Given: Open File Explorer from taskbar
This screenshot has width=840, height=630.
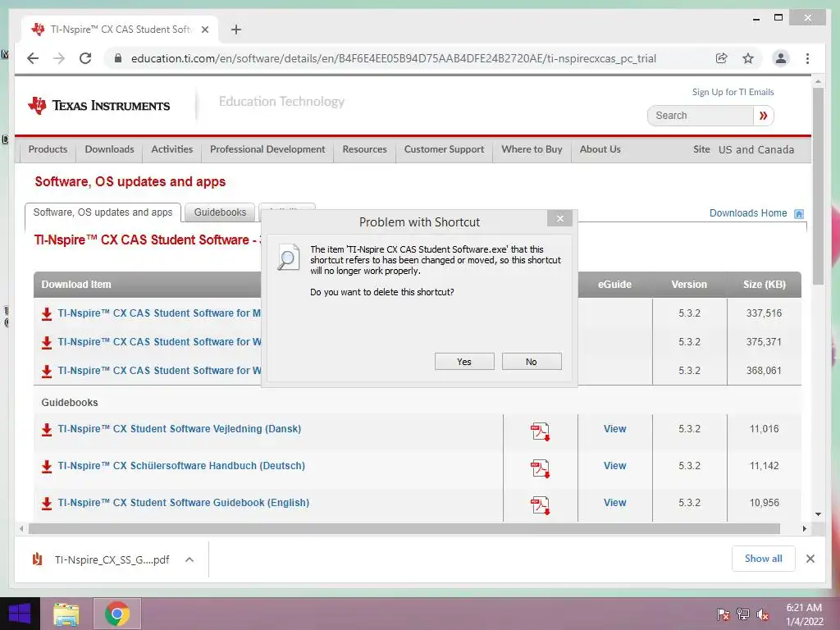Looking at the screenshot, I should click(x=66, y=614).
